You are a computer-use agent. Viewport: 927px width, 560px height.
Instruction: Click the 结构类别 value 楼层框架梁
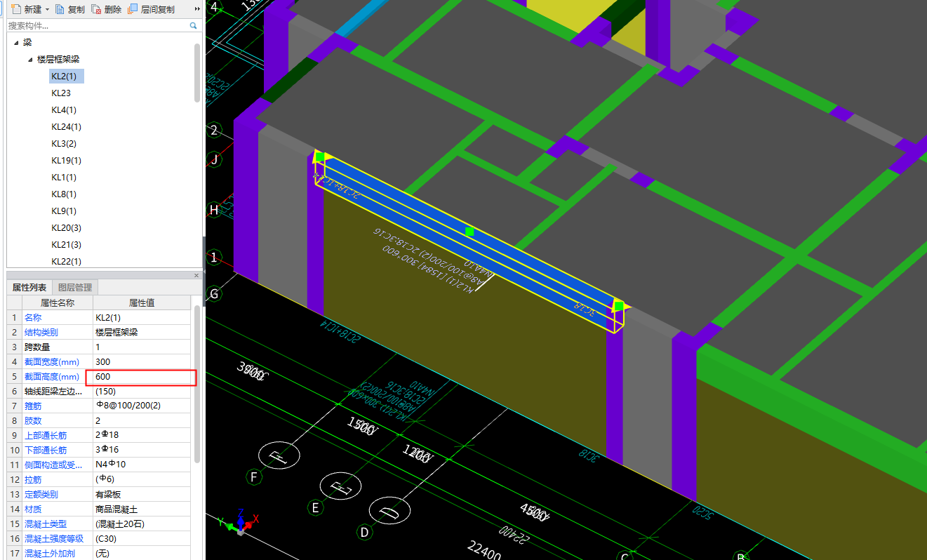tap(141, 332)
